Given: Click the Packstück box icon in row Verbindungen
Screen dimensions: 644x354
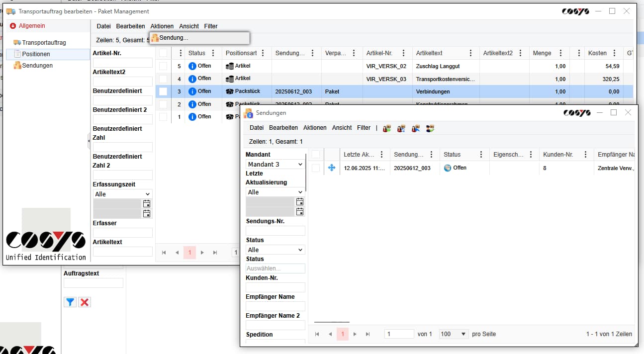Looking at the screenshot, I should click(229, 91).
